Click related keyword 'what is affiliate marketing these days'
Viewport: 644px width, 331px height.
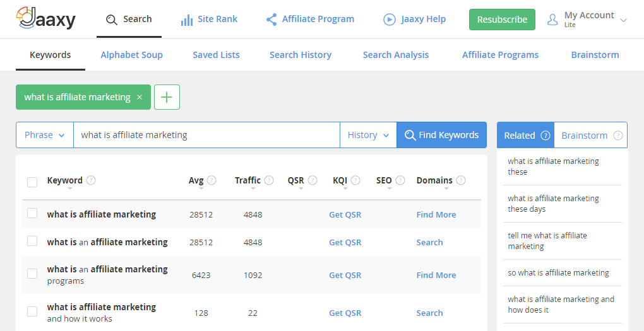(553, 204)
